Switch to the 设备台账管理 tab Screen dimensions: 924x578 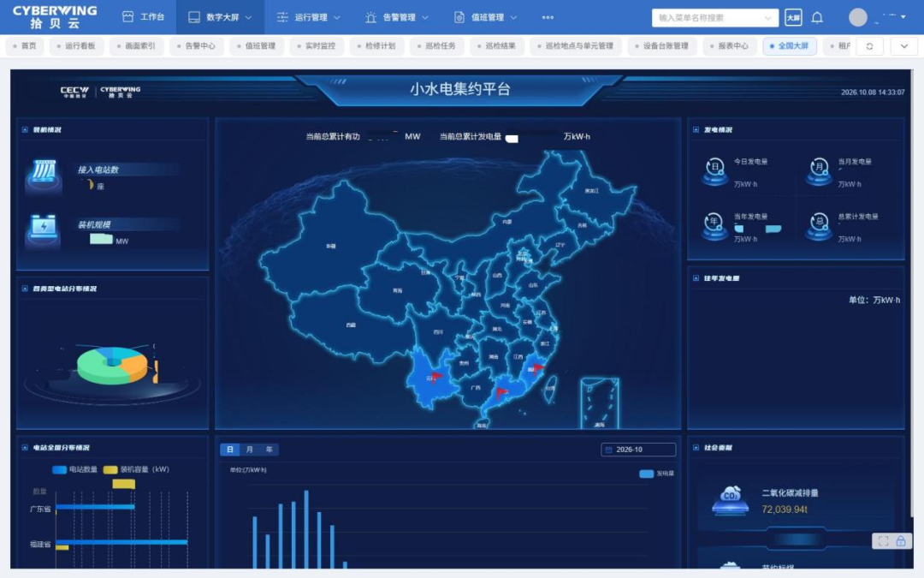(x=661, y=46)
